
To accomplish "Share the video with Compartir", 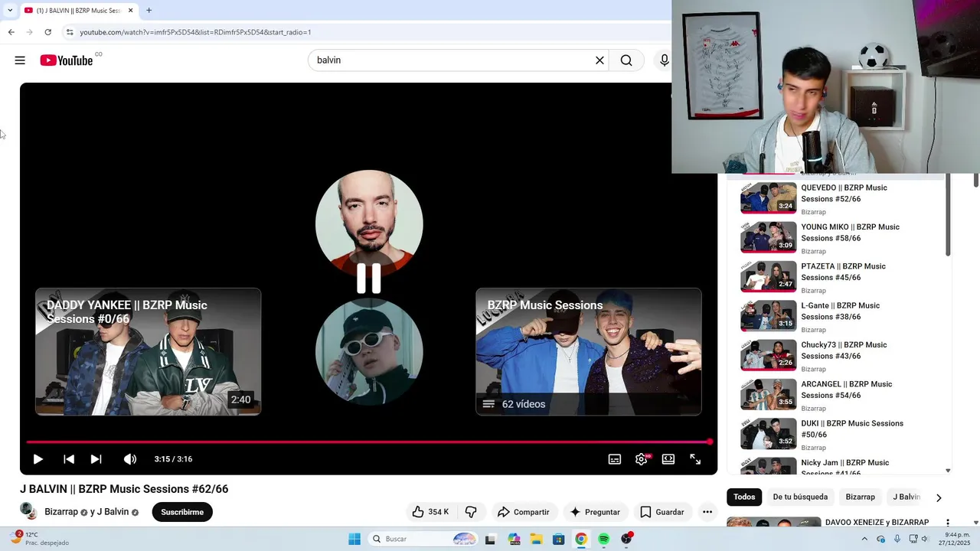I will tap(523, 512).
